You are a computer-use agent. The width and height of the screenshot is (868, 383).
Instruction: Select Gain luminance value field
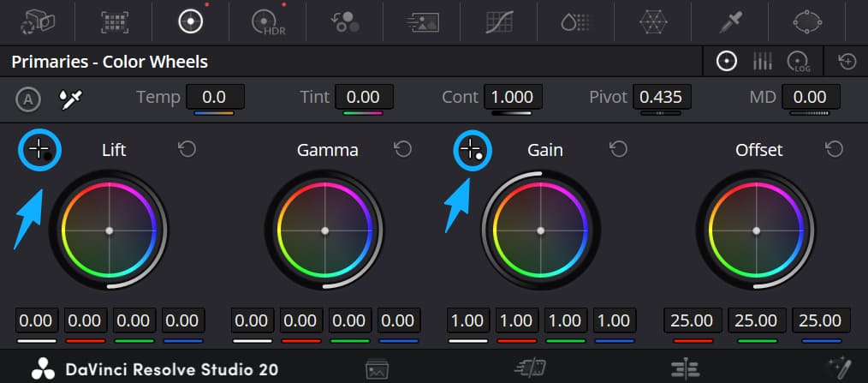[x=467, y=320]
